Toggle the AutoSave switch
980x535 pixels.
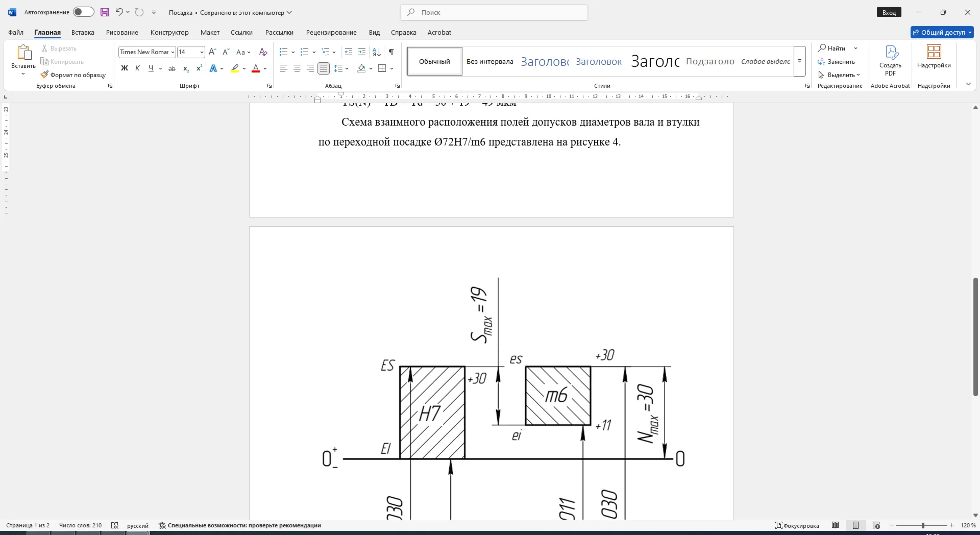83,12
